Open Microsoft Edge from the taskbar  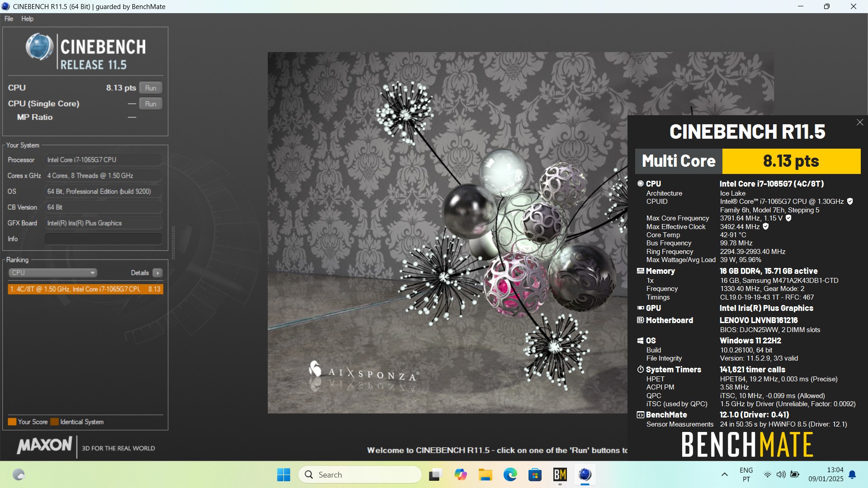point(510,474)
